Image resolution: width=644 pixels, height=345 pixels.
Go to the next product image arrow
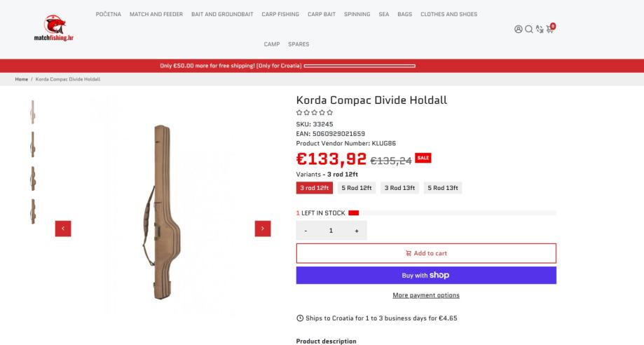point(263,229)
